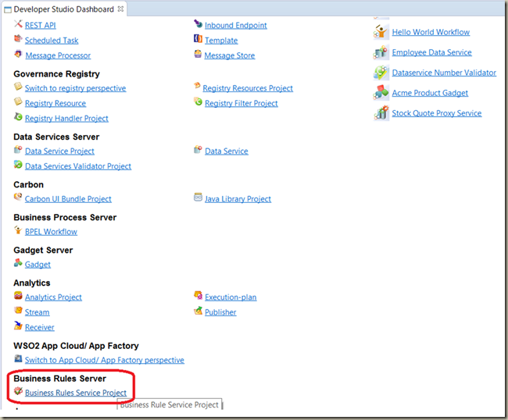508x420 pixels.
Task: Open the Publisher link
Action: [220, 312]
